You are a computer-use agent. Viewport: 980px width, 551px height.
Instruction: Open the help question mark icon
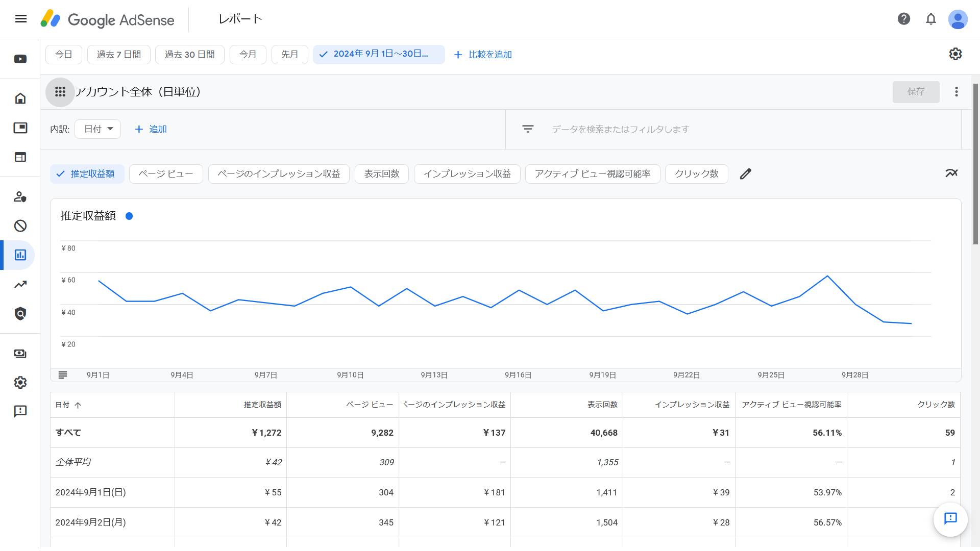(904, 19)
